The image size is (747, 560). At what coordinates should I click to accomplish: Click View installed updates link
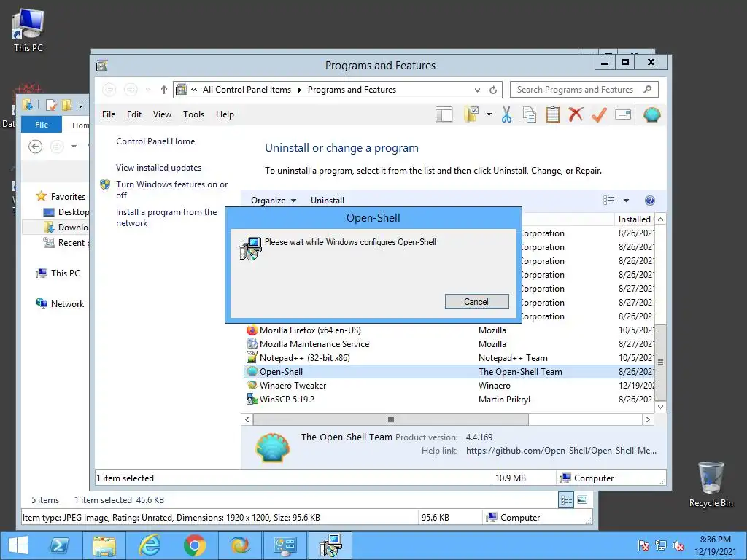coord(158,168)
